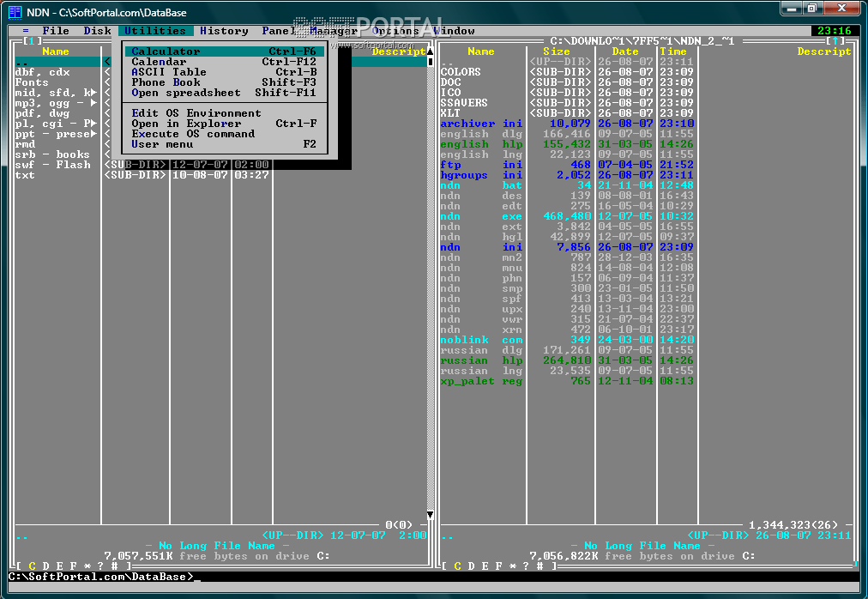The image size is (868, 599).
Task: Choose Open in Explorer
Action: pyautogui.click(x=224, y=124)
